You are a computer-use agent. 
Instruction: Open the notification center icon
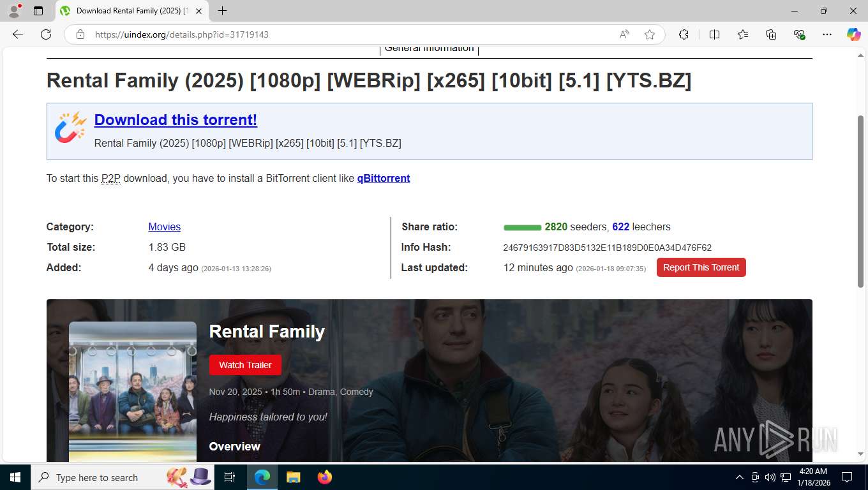click(847, 477)
